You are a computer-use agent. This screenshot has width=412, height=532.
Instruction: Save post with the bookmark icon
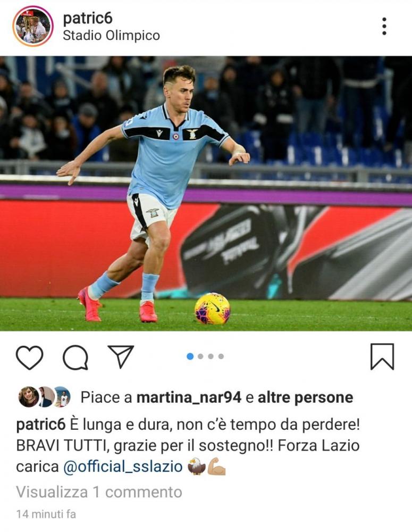(382, 356)
